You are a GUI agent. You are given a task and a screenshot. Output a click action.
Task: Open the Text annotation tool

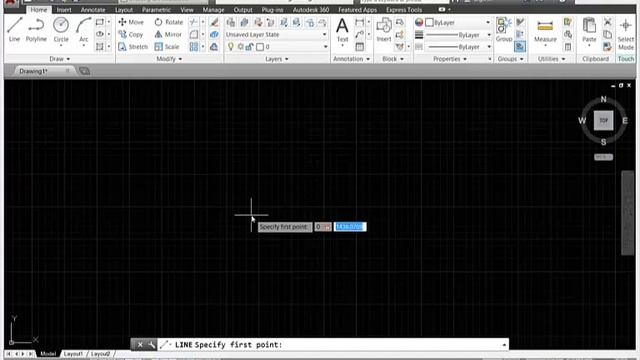click(x=342, y=31)
